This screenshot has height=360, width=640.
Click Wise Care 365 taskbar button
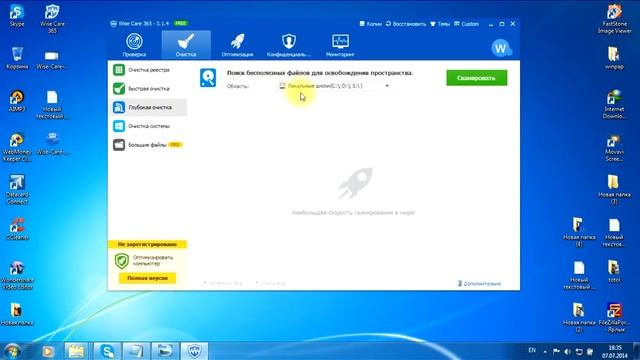tap(194, 351)
